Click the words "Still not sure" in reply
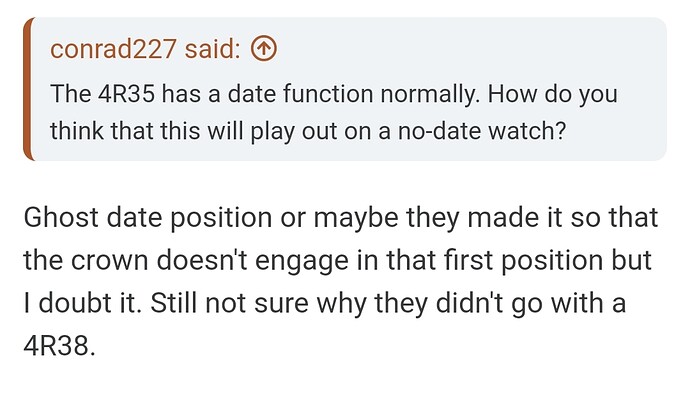Image resolution: width=690 pixels, height=396 pixels. [229, 303]
